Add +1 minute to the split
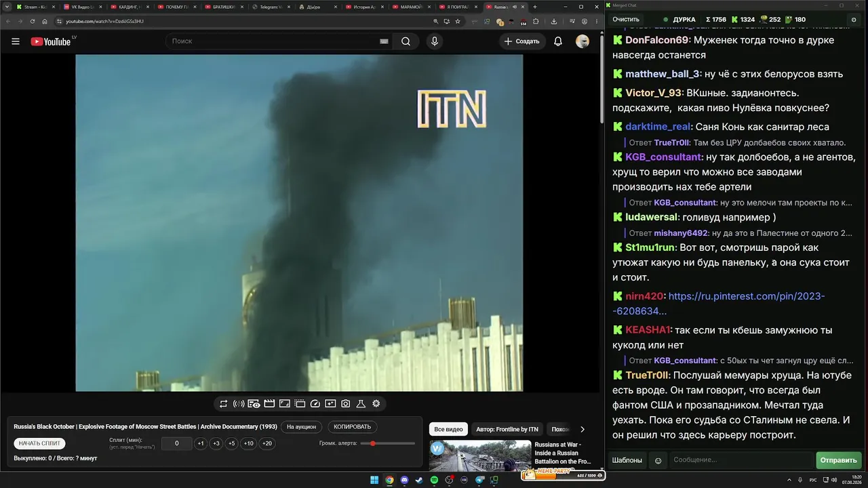This screenshot has width=868, height=488. tap(201, 444)
